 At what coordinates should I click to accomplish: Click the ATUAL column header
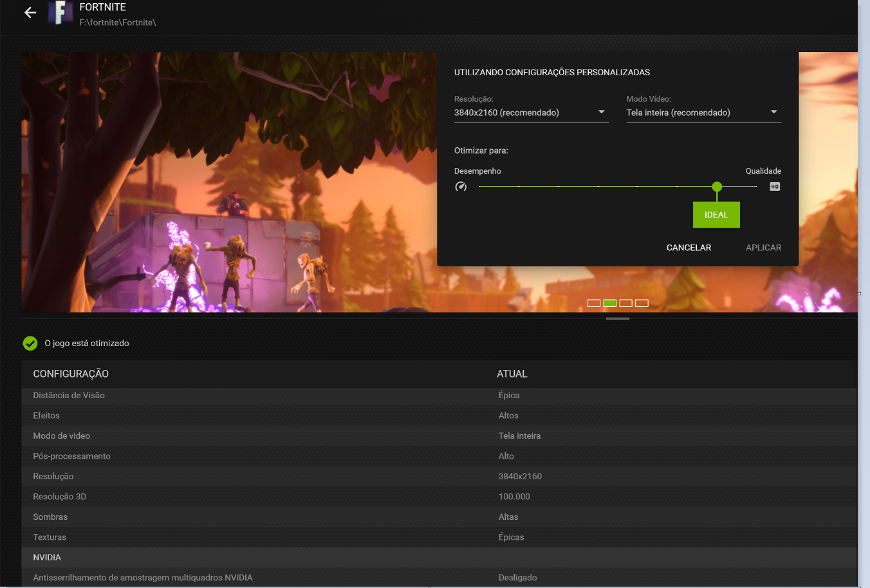[512, 374]
